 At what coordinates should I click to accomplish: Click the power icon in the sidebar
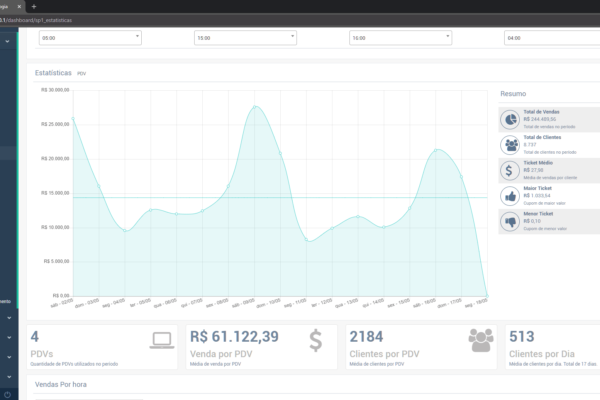(x=7, y=395)
